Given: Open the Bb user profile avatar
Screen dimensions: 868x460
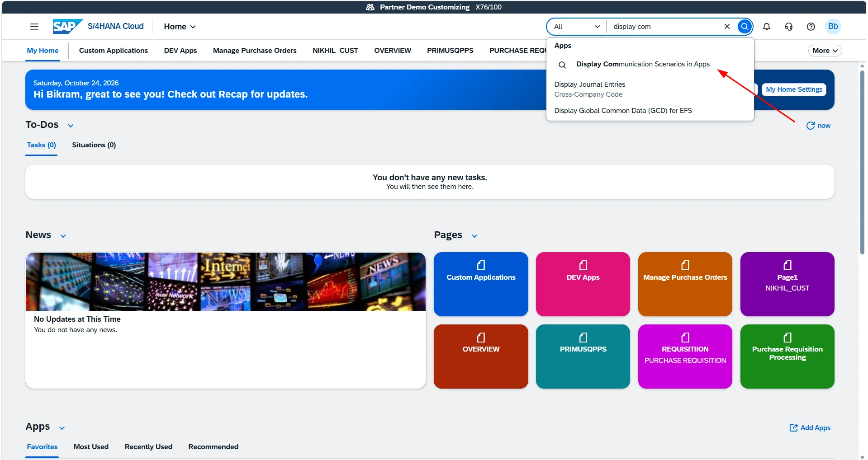Looking at the screenshot, I should [833, 26].
